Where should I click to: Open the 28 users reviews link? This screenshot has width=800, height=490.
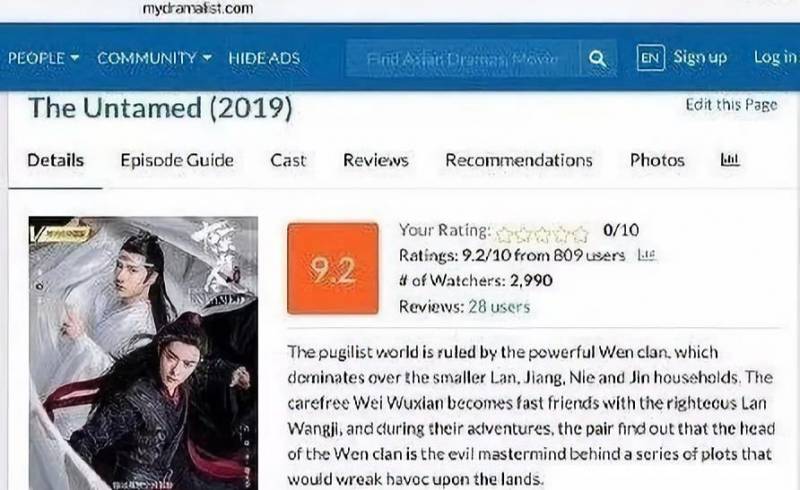(499, 307)
